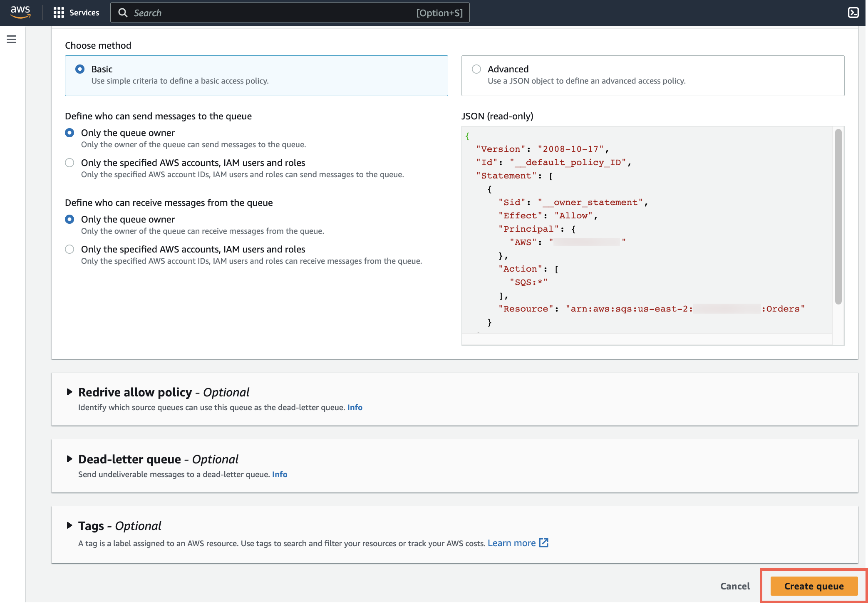This screenshot has height=604, width=868.
Task: Choose specified AWS accounts for sending messages
Action: click(69, 163)
